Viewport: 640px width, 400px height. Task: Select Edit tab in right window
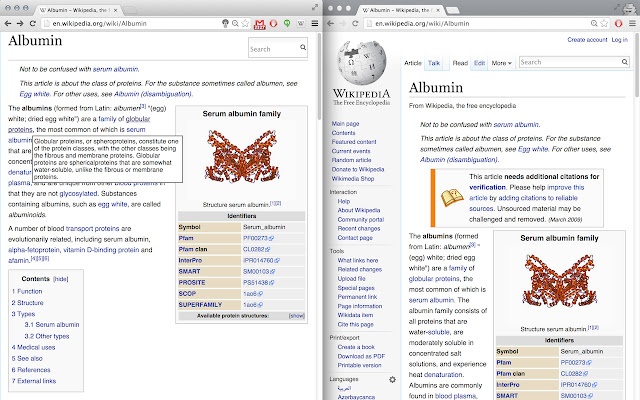click(479, 63)
